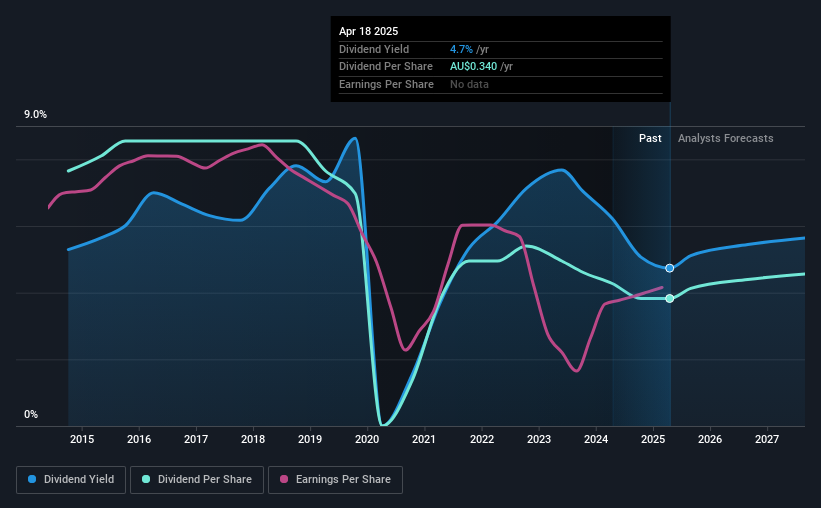This screenshot has height=508, width=821.
Task: Click the 'Apr 18 2025' tooltip date
Action: click(x=368, y=31)
